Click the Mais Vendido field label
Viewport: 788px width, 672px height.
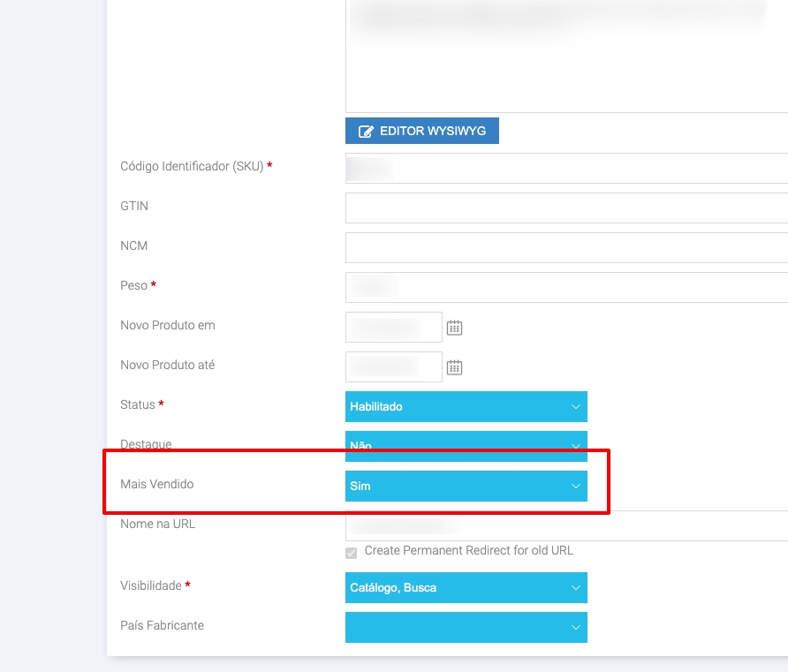click(x=156, y=485)
